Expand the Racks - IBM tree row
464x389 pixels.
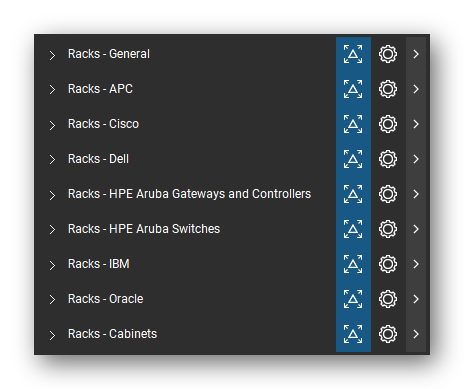pos(52,265)
